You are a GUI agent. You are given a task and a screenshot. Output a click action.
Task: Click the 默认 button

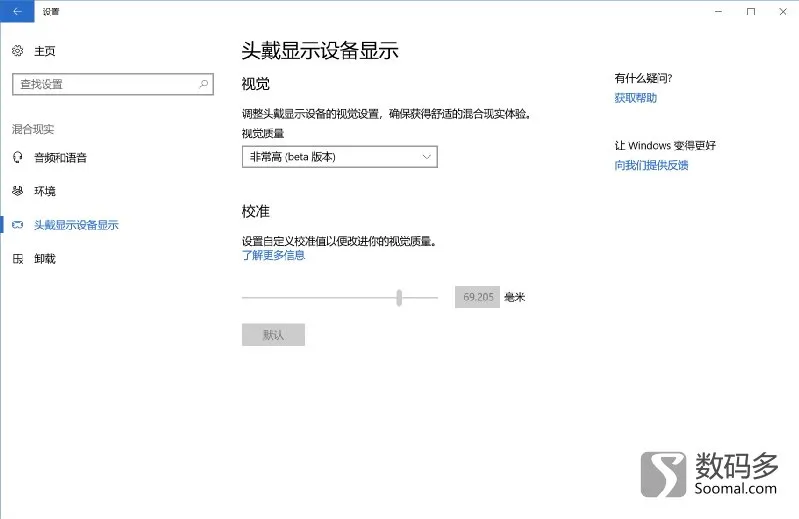coord(274,335)
